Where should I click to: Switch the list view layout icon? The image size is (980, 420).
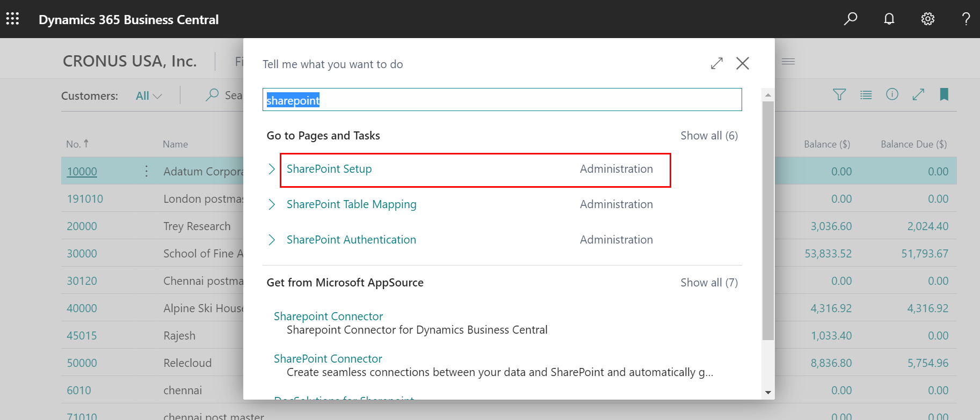866,95
